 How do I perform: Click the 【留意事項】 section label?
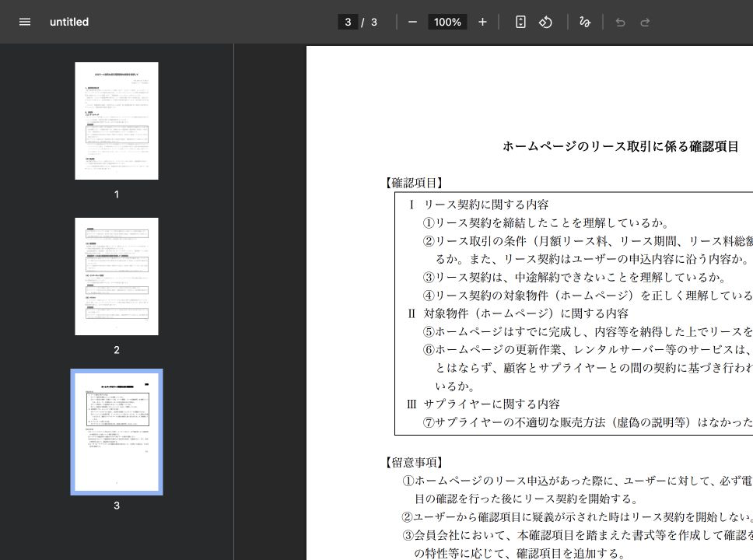coord(414,463)
